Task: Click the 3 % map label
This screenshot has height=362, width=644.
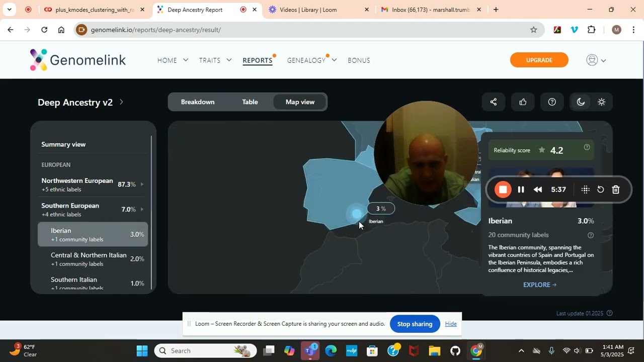Action: tap(381, 209)
